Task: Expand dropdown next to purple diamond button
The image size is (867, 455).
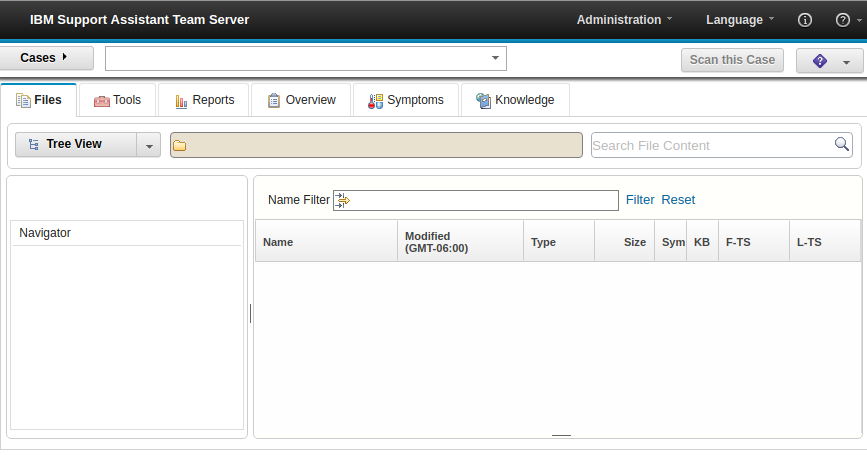Action: 846,62
